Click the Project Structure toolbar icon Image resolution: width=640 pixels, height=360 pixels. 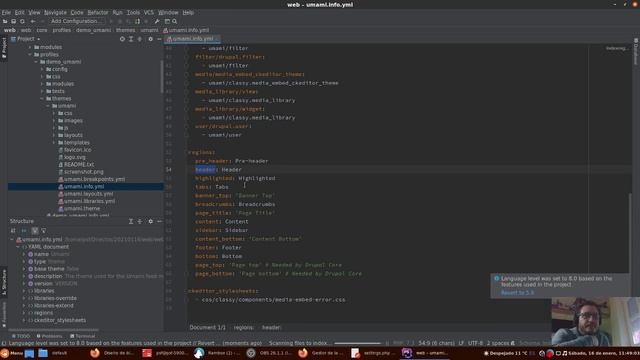pos(167,21)
